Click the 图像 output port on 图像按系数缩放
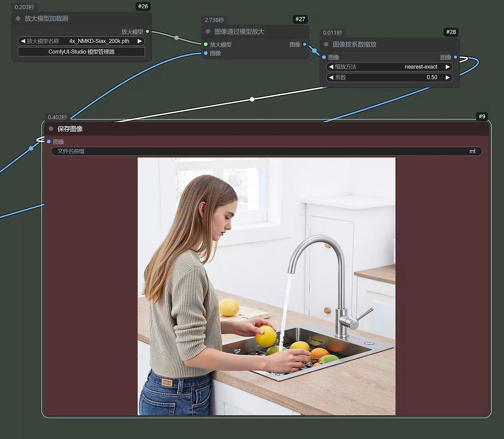This screenshot has width=504, height=439. 456,57
